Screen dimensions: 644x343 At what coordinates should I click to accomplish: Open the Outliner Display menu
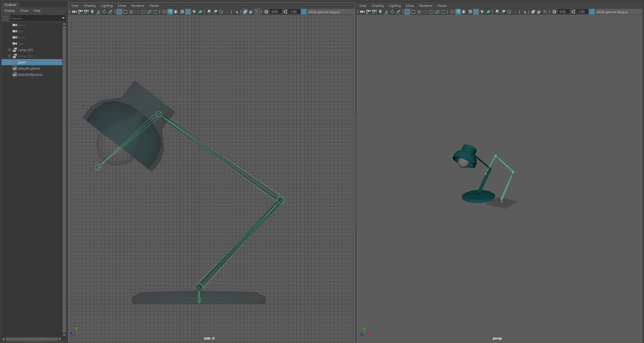click(9, 11)
